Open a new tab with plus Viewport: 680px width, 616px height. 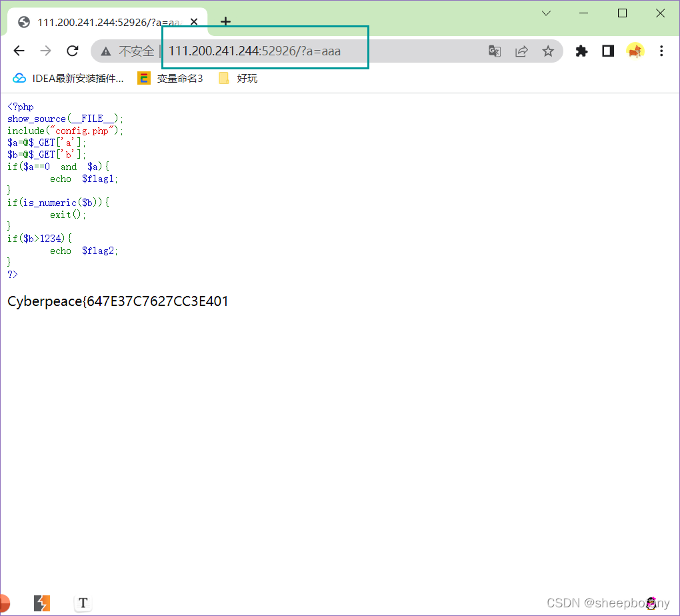tap(225, 21)
